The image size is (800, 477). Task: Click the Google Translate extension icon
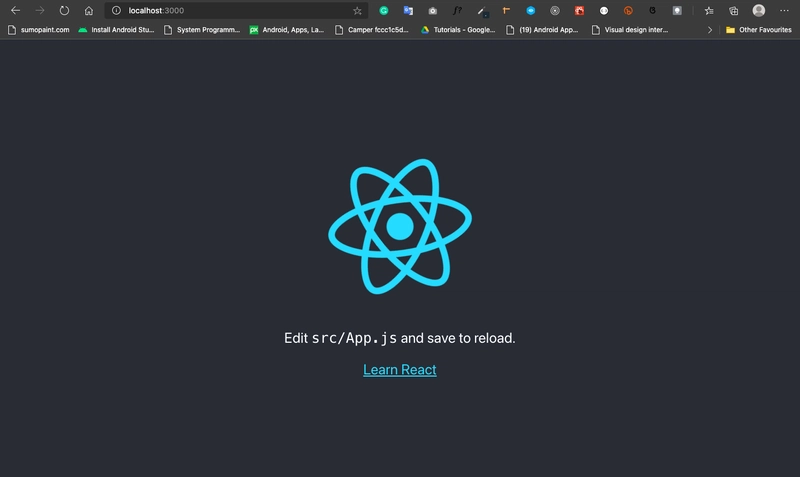[408, 11]
